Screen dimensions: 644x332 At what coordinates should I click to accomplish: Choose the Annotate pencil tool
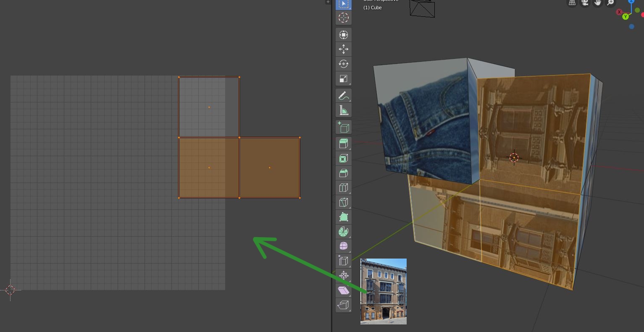(x=344, y=96)
